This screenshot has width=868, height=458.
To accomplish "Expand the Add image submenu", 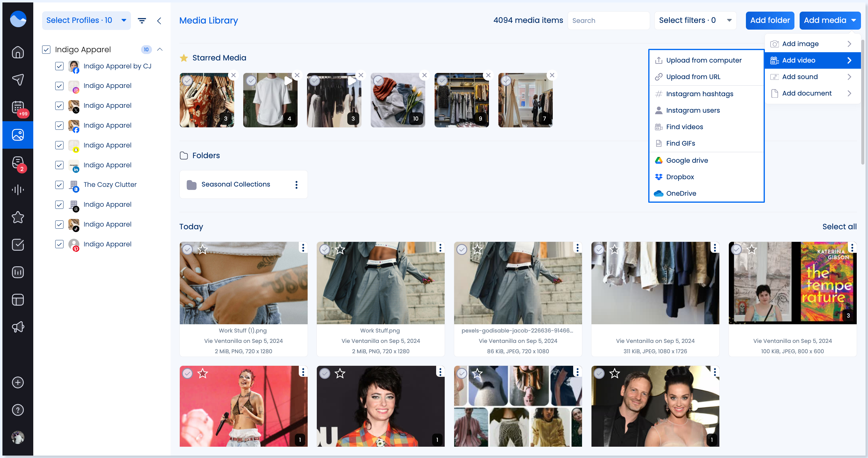I will pyautogui.click(x=813, y=44).
